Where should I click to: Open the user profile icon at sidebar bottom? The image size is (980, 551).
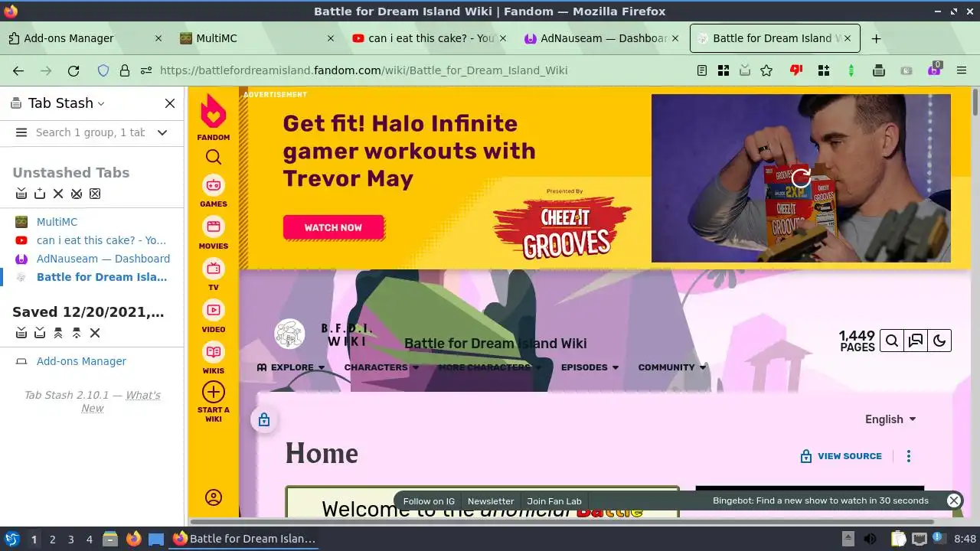tap(214, 497)
